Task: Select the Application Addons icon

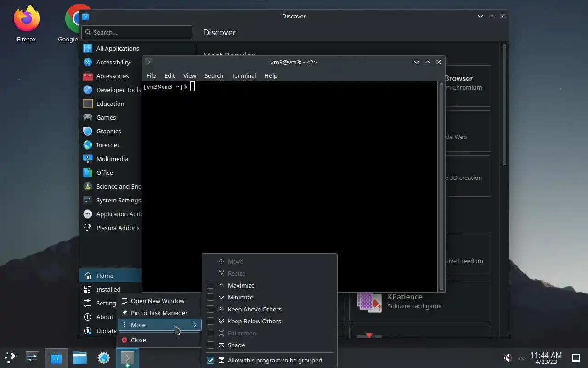Action: tap(88, 214)
